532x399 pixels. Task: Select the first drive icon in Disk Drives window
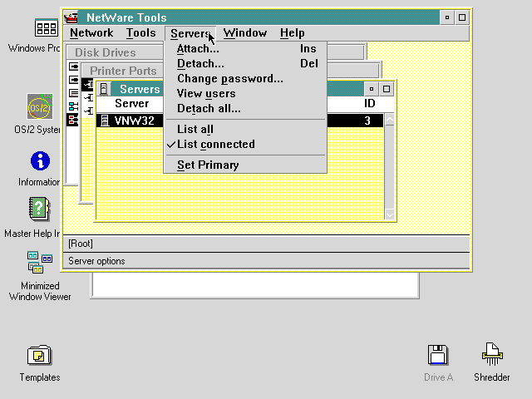tap(73, 66)
